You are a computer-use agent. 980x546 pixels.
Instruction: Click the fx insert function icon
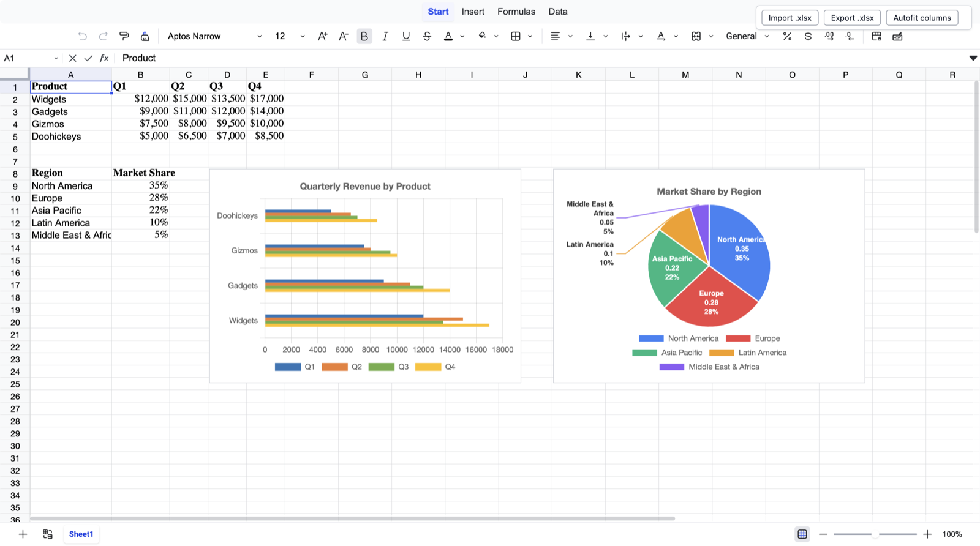pos(104,58)
